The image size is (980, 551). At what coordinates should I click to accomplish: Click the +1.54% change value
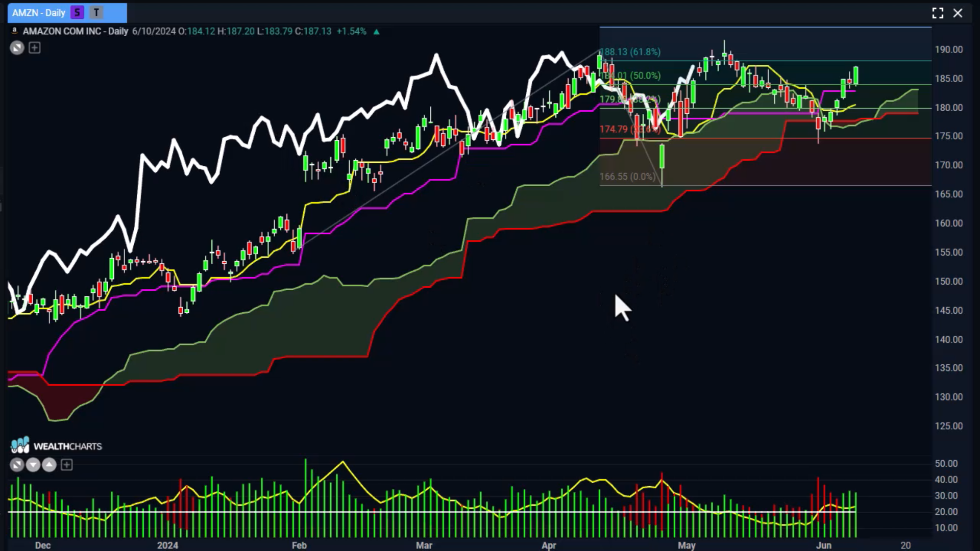pos(351,31)
